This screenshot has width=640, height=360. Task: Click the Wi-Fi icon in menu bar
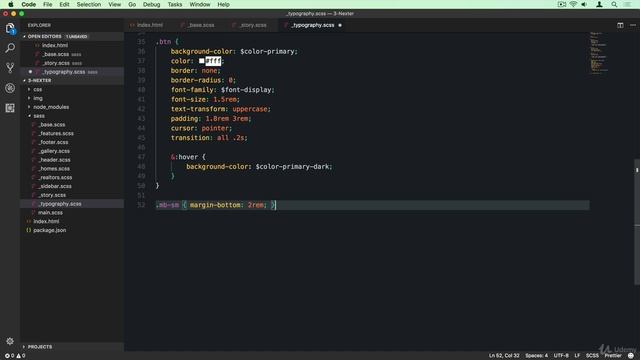[573, 4]
